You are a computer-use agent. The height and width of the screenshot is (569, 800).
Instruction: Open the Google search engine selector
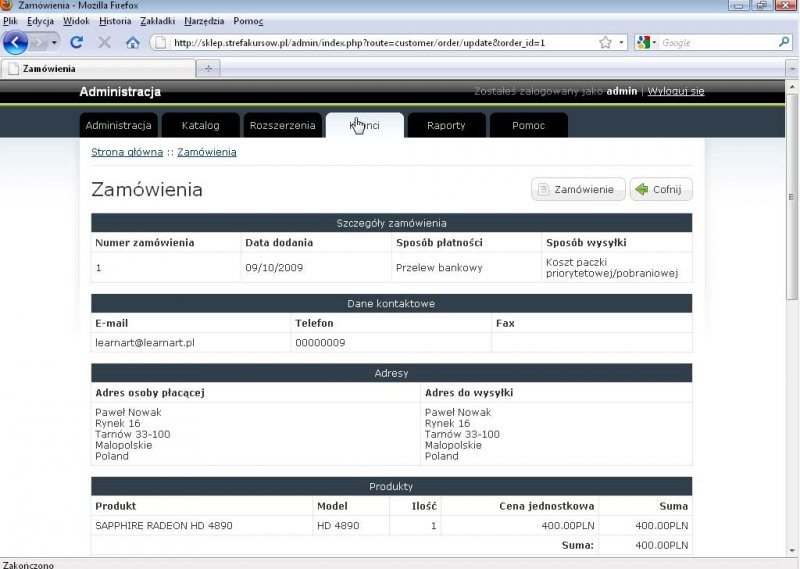tap(647, 43)
